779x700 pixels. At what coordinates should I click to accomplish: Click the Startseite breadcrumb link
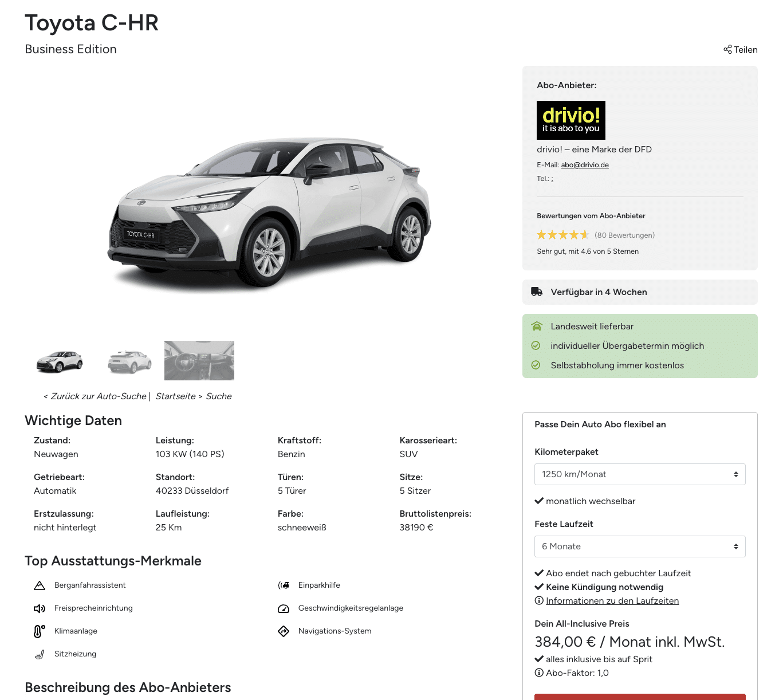(175, 396)
